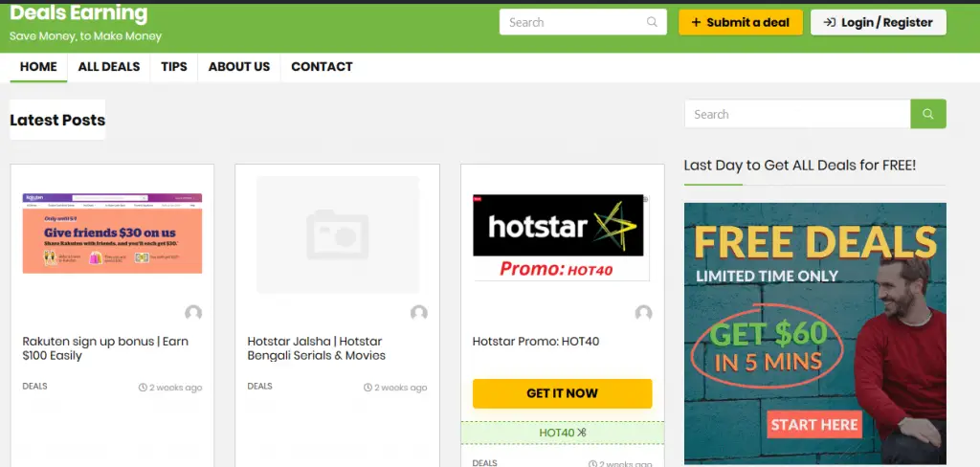This screenshot has width=980, height=467.
Task: Open Hotstar Promo: HOT40 post title
Action: tap(536, 342)
